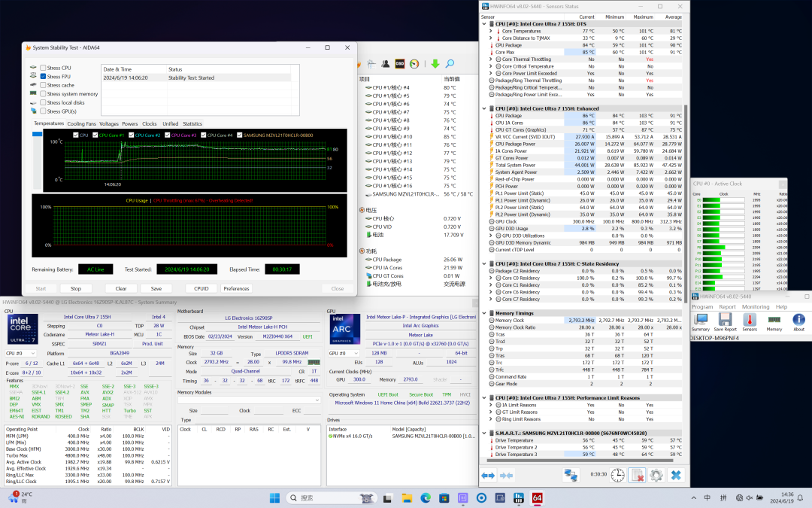
Task: Click the user silhouette icon in AIDA64 toolbar
Action: [385, 64]
